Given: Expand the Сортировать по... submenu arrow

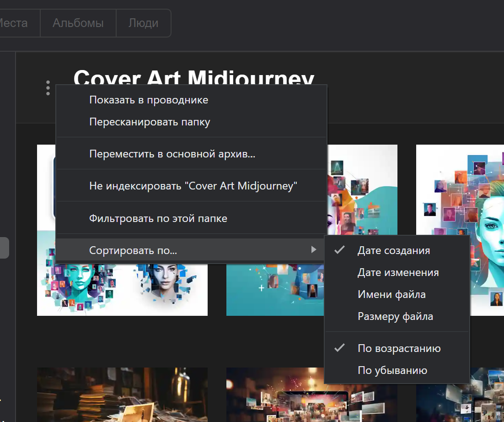Looking at the screenshot, I should 314,249.
